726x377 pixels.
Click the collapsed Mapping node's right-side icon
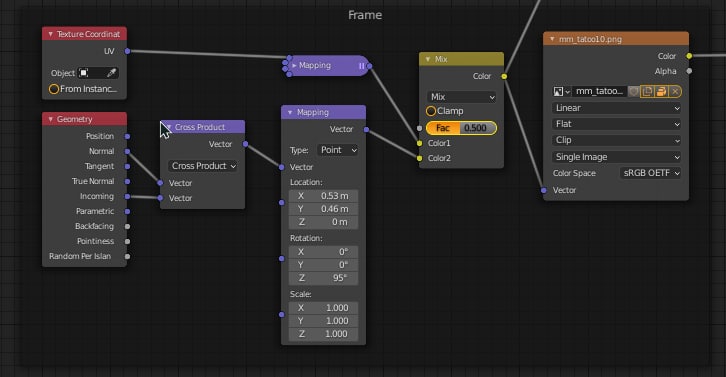tap(362, 66)
